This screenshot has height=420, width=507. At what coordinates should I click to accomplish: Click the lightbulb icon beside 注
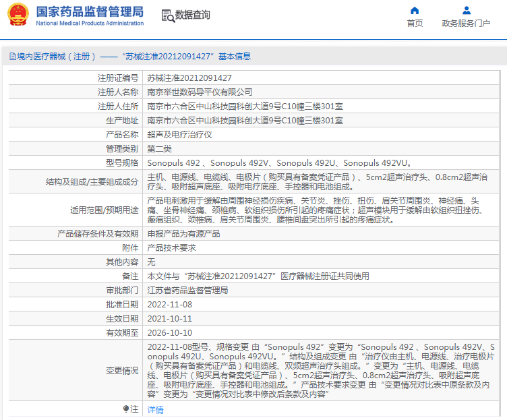(x=126, y=409)
